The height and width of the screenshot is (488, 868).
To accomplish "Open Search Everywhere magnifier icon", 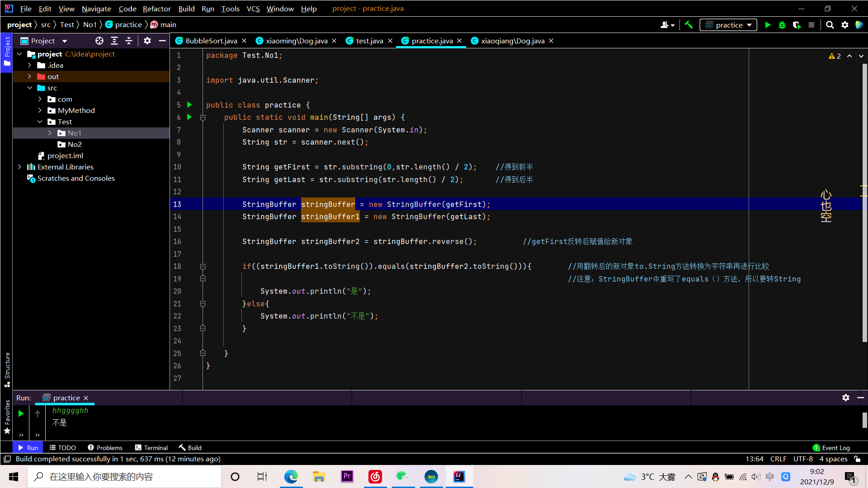I will click(x=830, y=25).
